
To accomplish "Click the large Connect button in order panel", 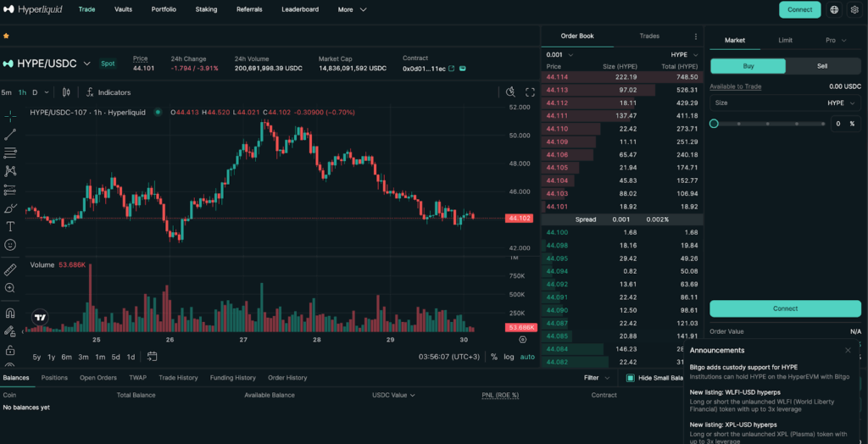I will [785, 308].
